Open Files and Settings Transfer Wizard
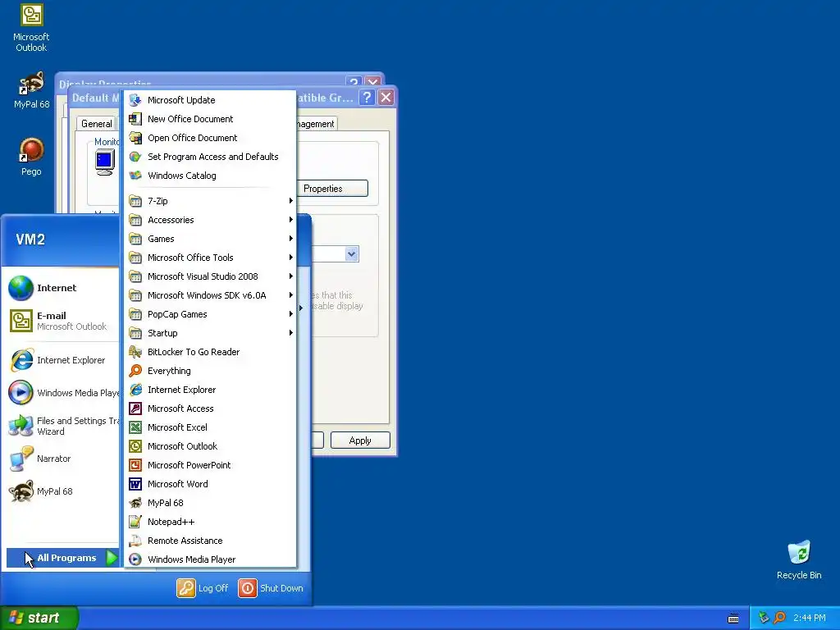 62,426
